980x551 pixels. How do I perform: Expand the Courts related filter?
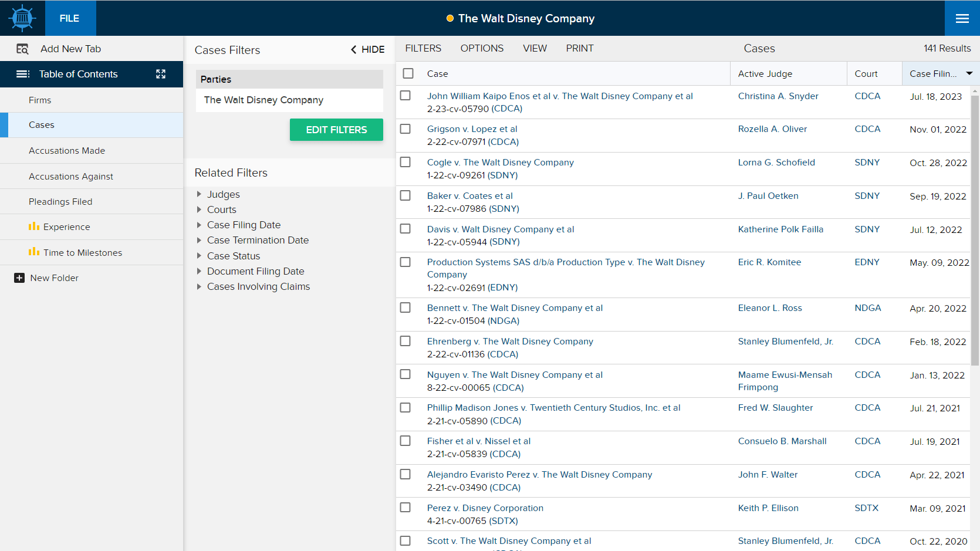click(x=200, y=209)
